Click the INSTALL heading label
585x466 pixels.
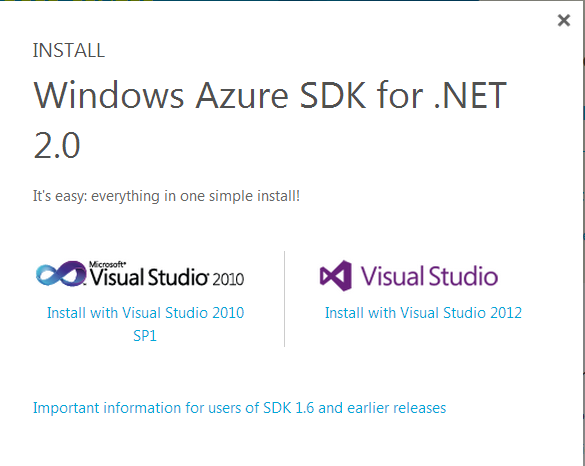(x=69, y=50)
